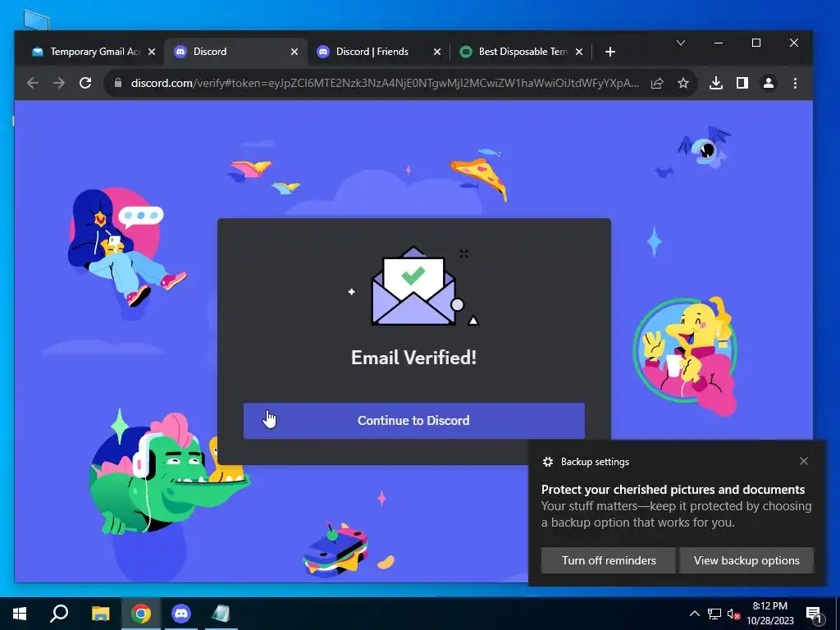Share this page icon in address bar
The image size is (840, 630).
click(657, 83)
